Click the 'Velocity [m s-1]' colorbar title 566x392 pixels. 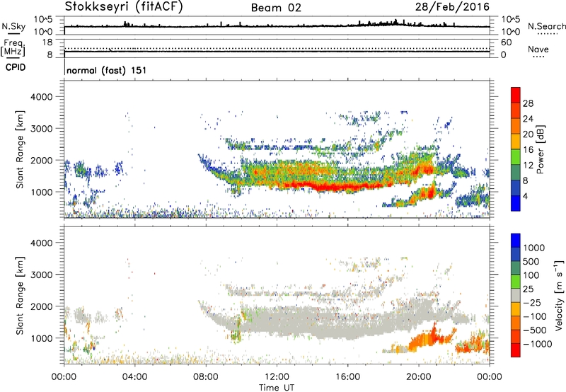tap(559, 295)
